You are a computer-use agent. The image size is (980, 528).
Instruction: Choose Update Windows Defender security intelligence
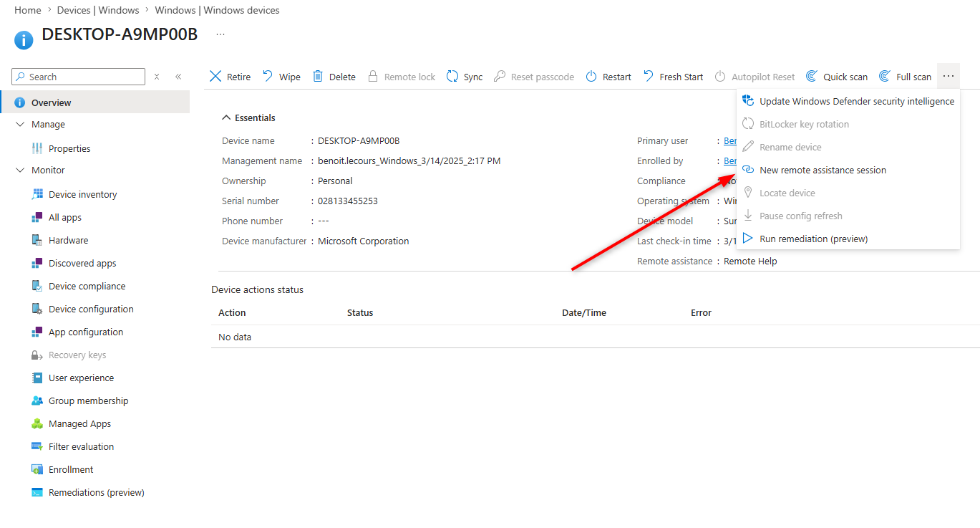point(848,101)
